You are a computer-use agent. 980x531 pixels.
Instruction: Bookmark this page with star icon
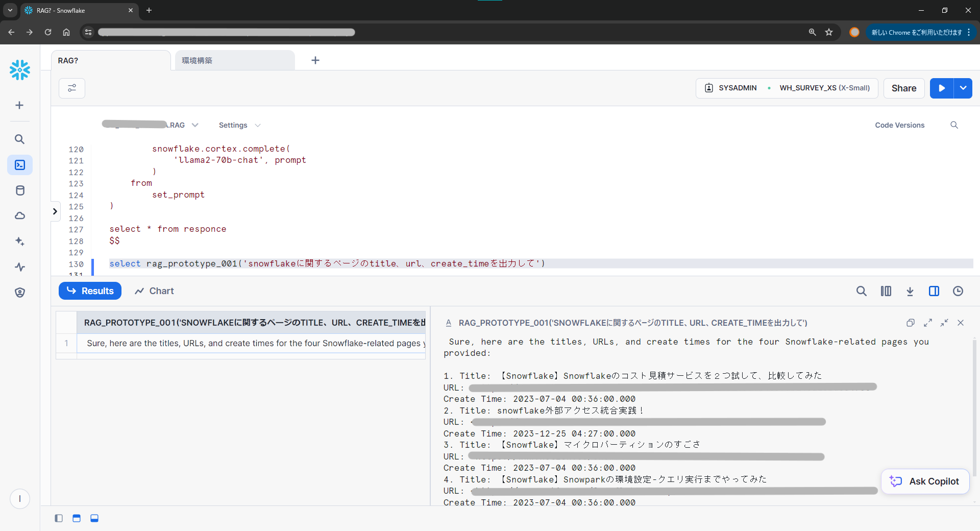(x=829, y=32)
